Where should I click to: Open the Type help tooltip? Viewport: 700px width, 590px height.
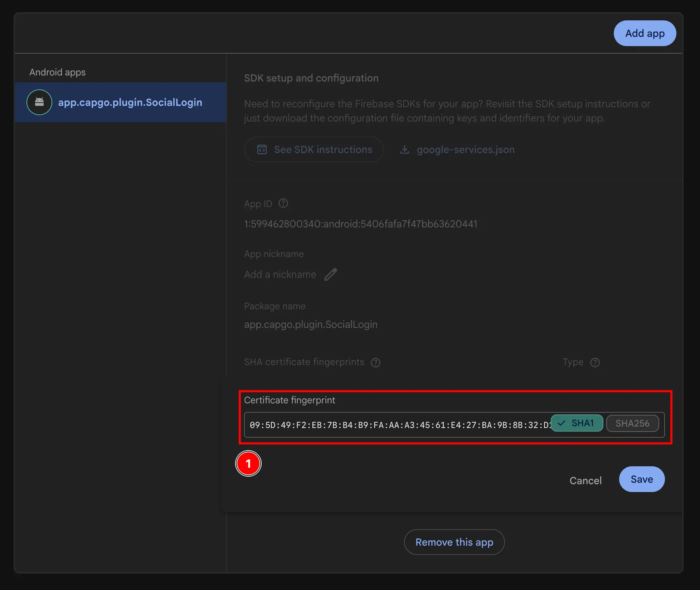[595, 362]
